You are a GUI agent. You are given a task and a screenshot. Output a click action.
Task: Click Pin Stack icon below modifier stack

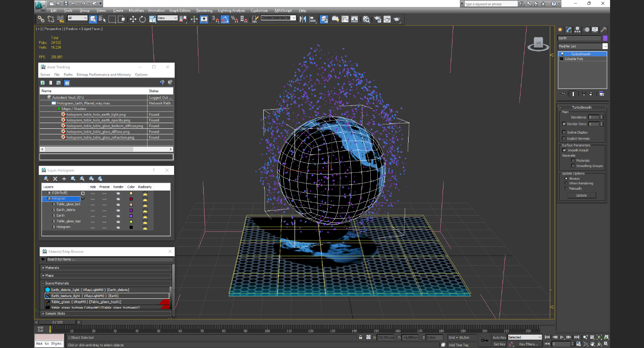563,94
